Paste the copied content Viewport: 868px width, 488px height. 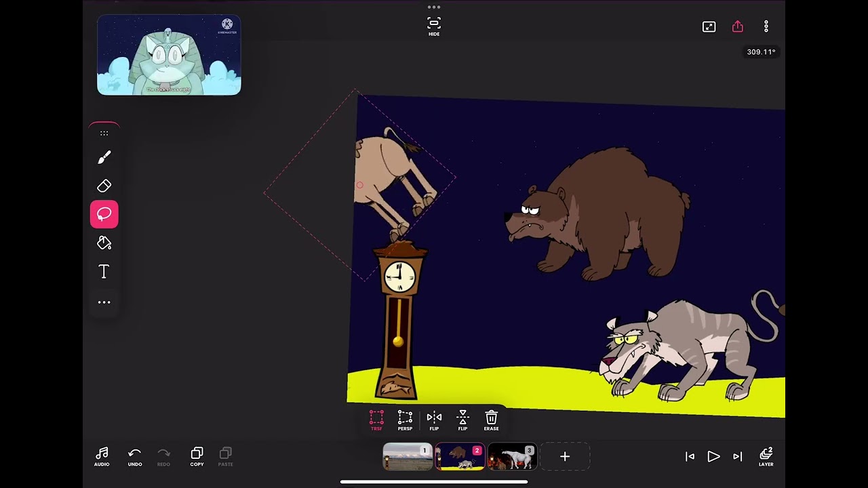pyautogui.click(x=226, y=457)
